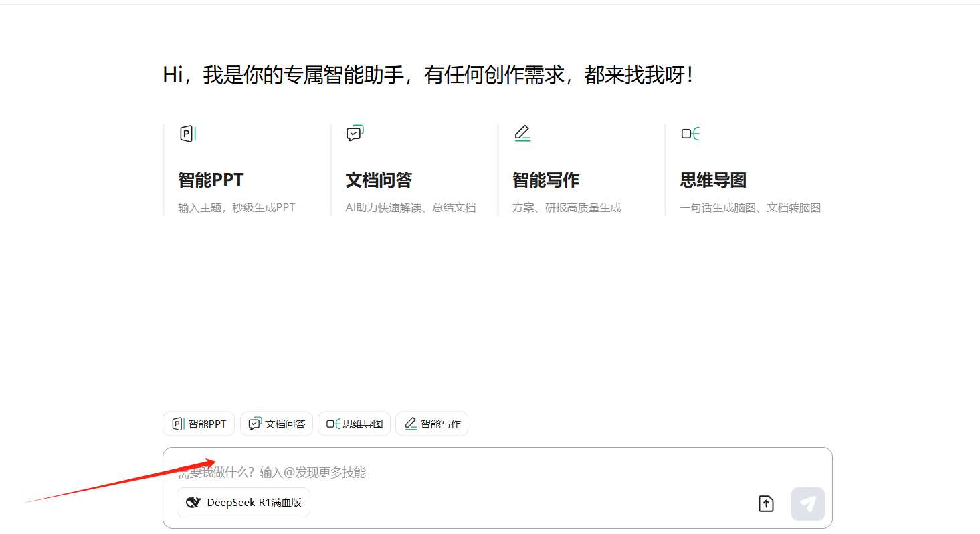Click the description AI助力快速解读、总结文档
The image size is (980, 534).
[x=410, y=207]
